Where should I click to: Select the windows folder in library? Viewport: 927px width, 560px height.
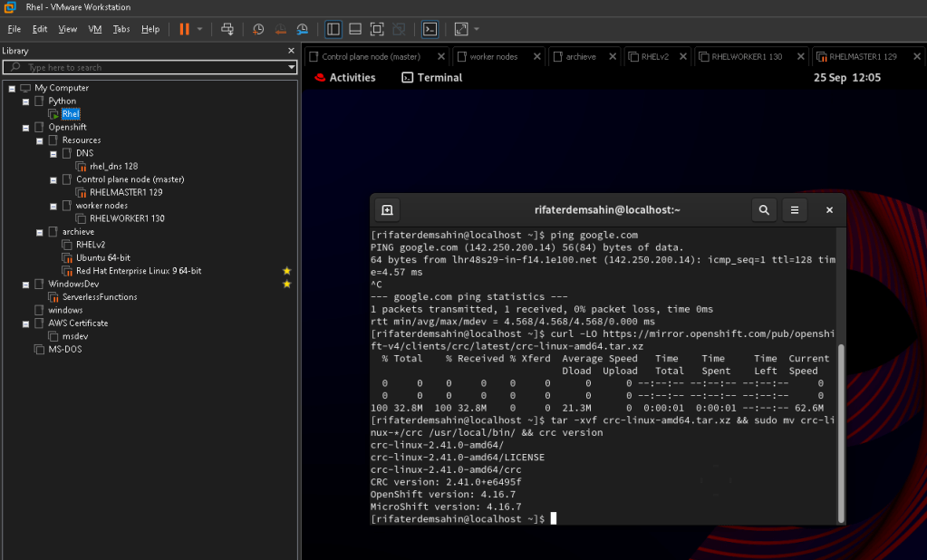point(65,310)
